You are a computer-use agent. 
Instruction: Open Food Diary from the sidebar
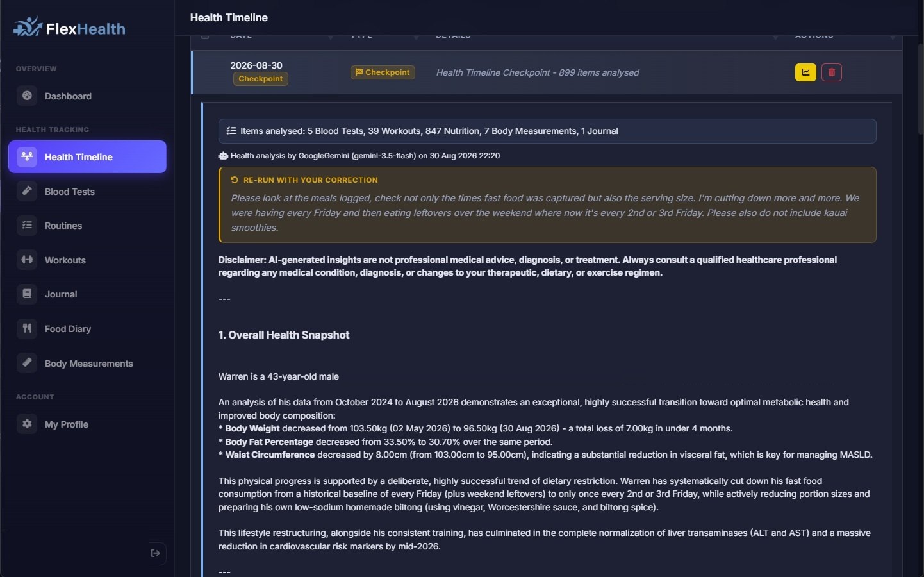(87, 329)
